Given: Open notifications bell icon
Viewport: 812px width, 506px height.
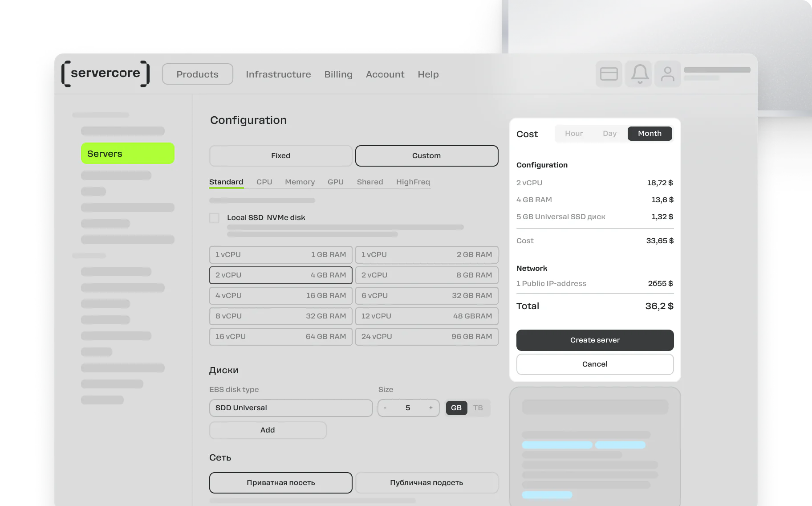Looking at the screenshot, I should click(x=640, y=74).
